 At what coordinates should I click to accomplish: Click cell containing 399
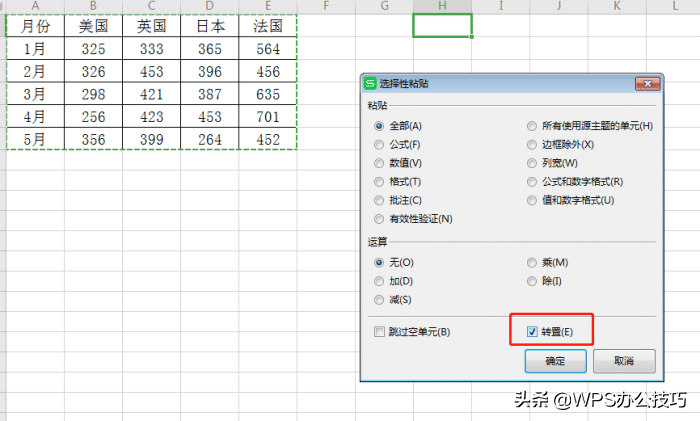click(x=151, y=139)
